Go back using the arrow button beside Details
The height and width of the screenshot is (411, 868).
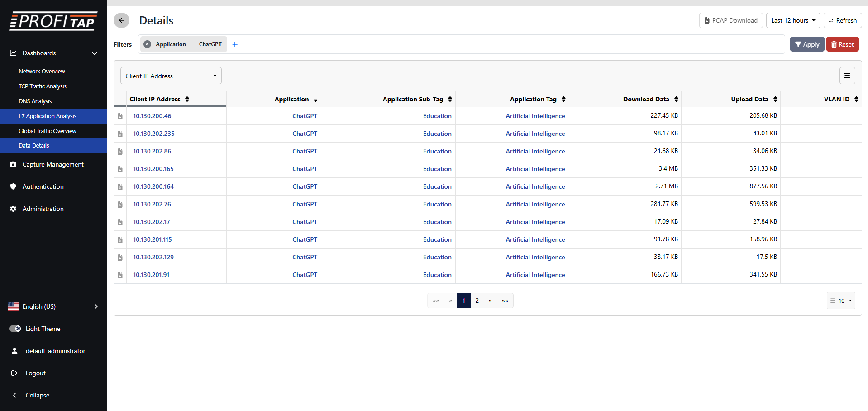tap(121, 20)
